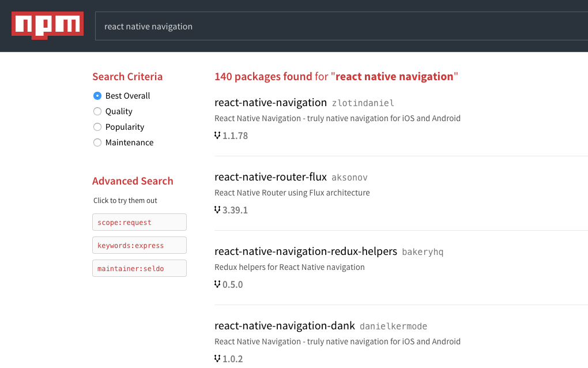Image resolution: width=588 pixels, height=368 pixels.
Task: Click the Search Criteria heading
Action: [127, 77]
